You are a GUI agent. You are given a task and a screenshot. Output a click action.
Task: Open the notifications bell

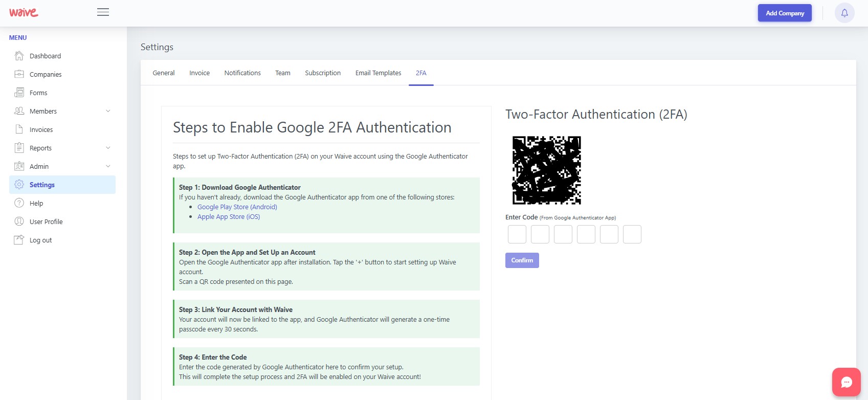point(844,13)
